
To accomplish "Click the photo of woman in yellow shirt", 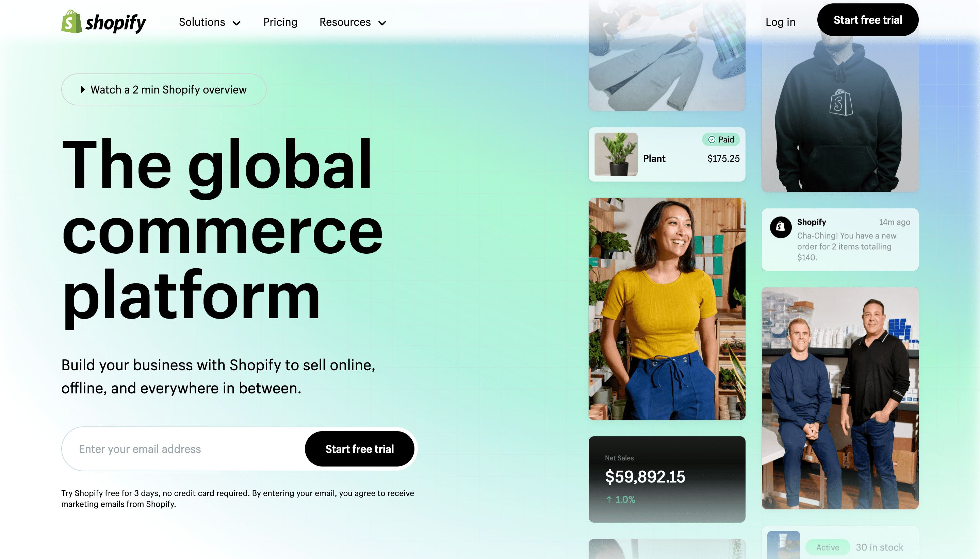I will 667,309.
